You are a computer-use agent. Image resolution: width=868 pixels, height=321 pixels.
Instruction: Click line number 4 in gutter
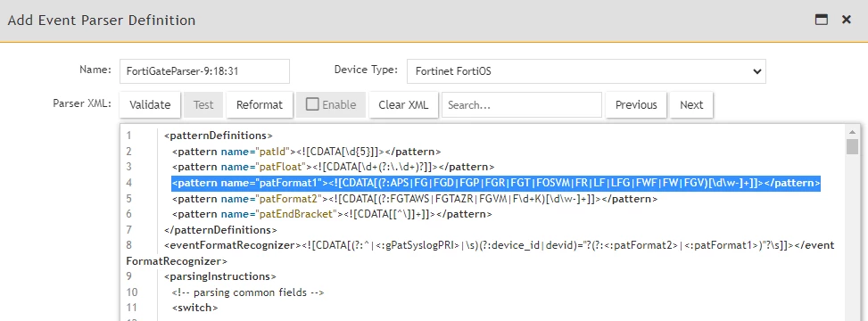129,183
